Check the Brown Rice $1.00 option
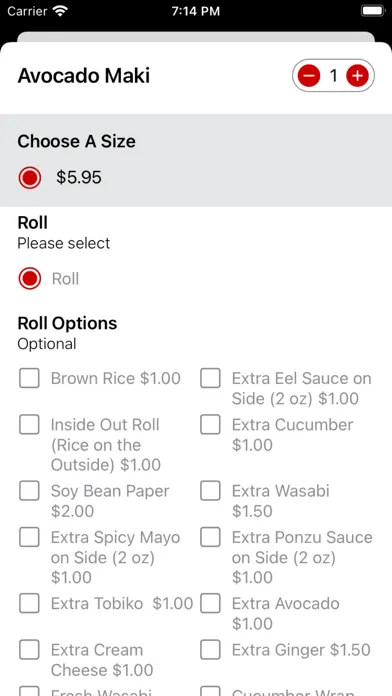 [29, 378]
